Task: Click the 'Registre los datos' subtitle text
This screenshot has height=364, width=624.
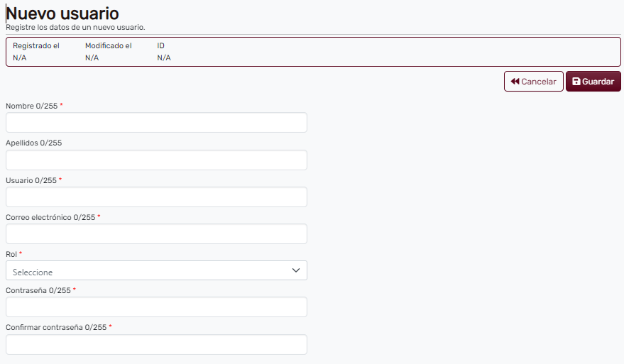Action: [75, 28]
